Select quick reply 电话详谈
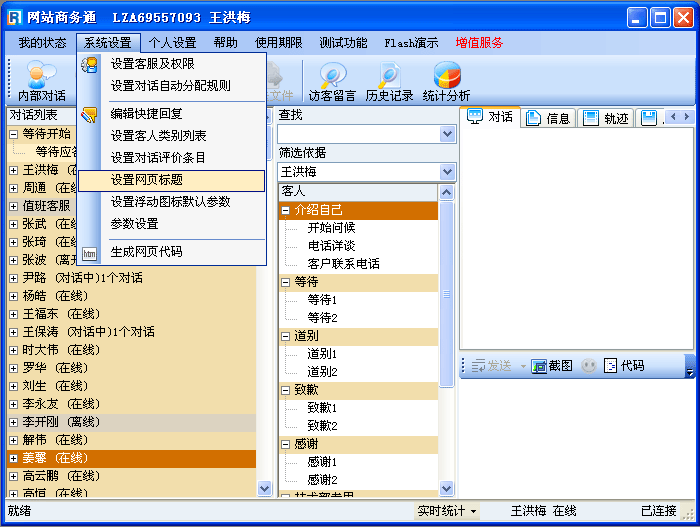This screenshot has width=700, height=527. pyautogui.click(x=331, y=246)
